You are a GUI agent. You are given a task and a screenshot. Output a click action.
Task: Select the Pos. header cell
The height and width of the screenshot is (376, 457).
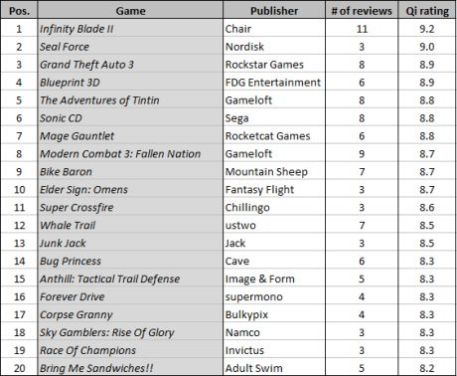click(19, 10)
